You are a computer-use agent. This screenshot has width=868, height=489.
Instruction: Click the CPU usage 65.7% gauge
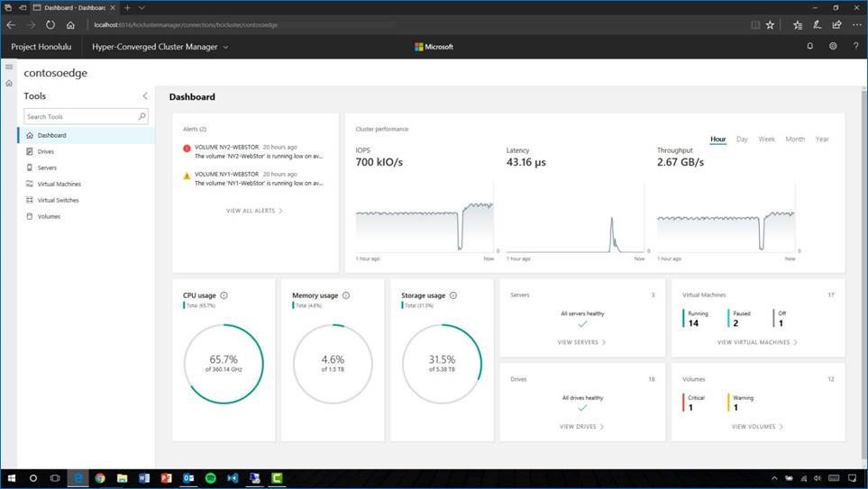[x=224, y=364]
